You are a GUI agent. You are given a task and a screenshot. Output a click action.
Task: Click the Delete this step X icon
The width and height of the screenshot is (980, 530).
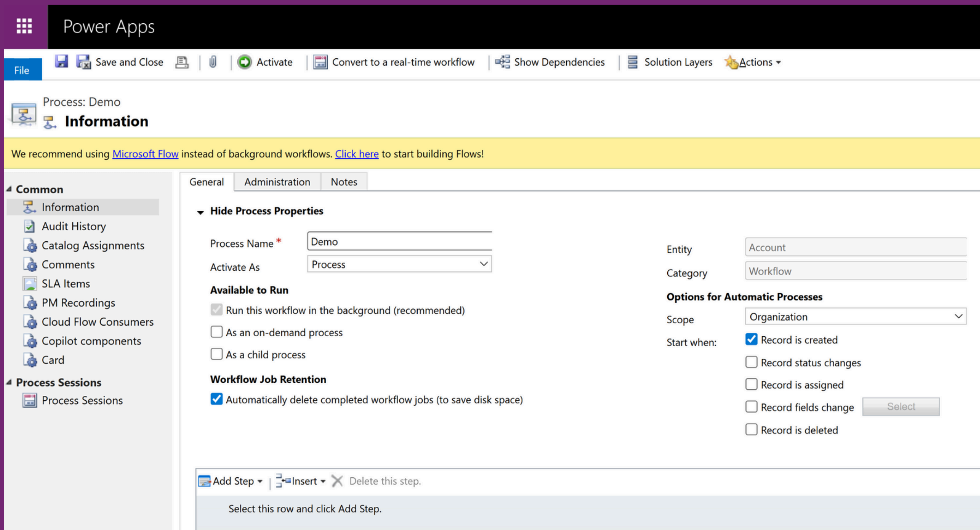[337, 481]
